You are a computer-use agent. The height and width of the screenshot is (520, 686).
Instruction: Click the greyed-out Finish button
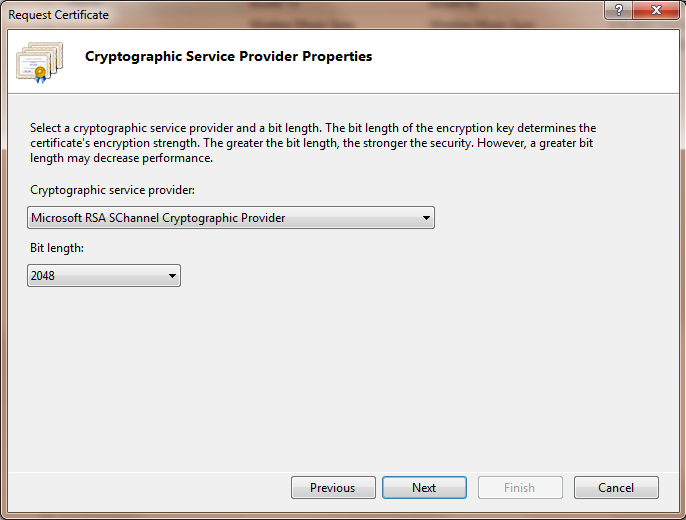point(519,488)
